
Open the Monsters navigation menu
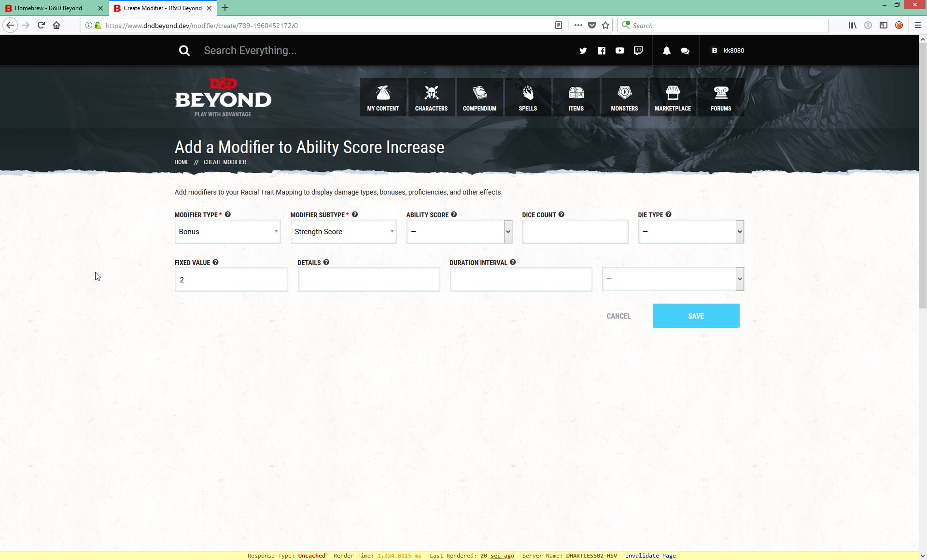click(x=624, y=97)
